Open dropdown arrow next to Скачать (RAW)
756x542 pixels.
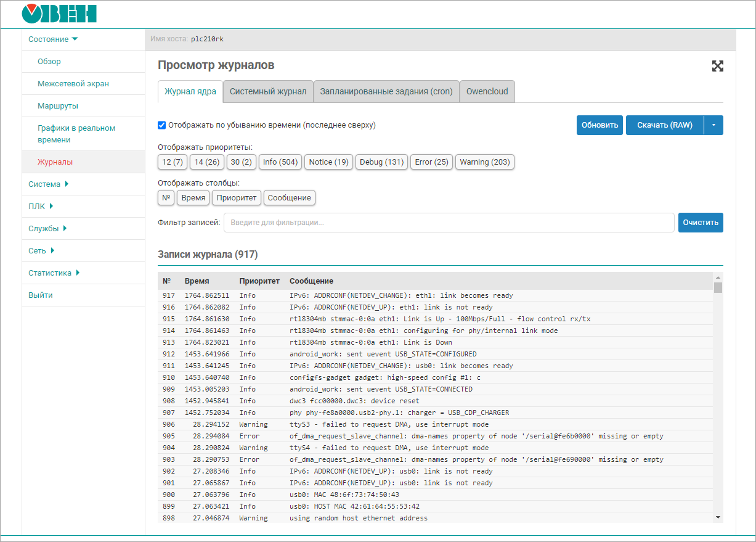coord(713,125)
